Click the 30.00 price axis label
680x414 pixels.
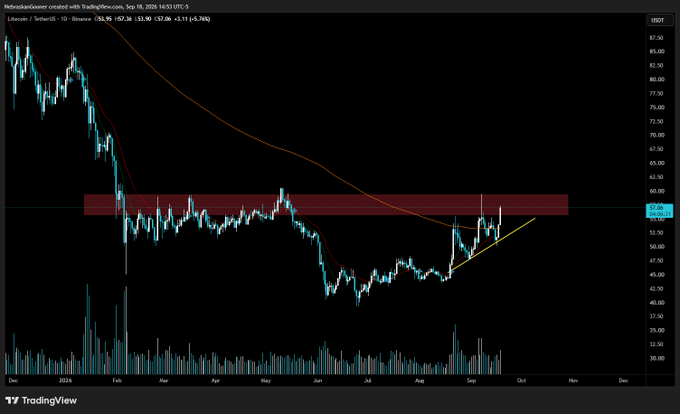point(657,358)
